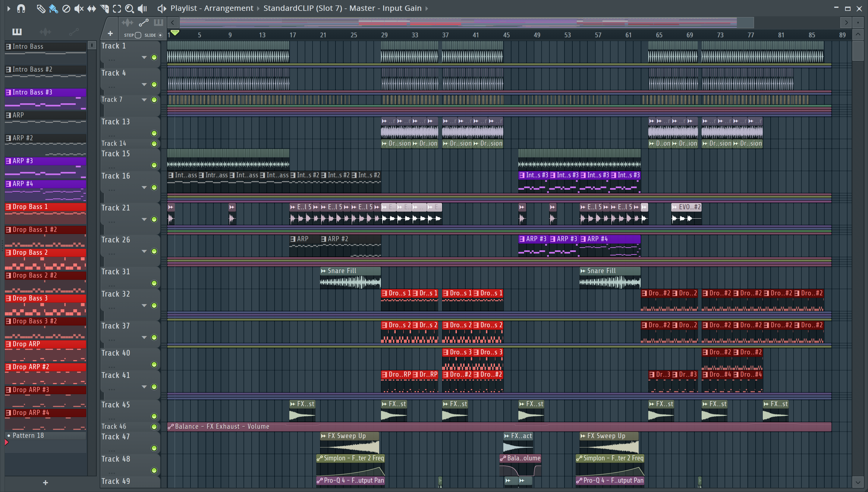Click the plus tab beside the STEP option

pos(110,33)
